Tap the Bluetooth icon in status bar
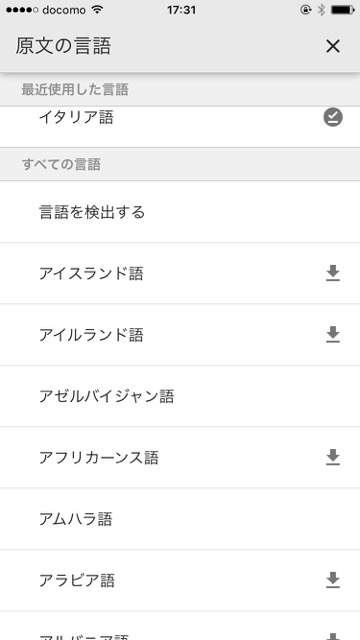Image resolution: width=360 pixels, height=640 pixels. [x=321, y=10]
